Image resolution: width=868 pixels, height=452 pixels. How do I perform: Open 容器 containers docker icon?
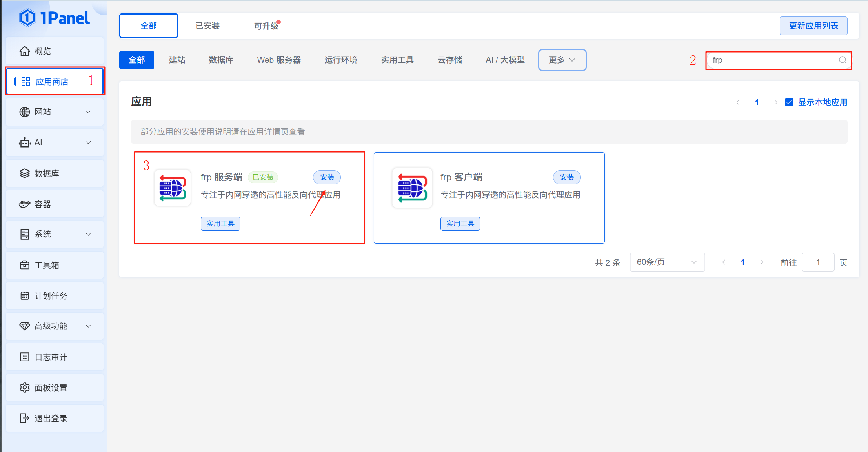(25, 204)
